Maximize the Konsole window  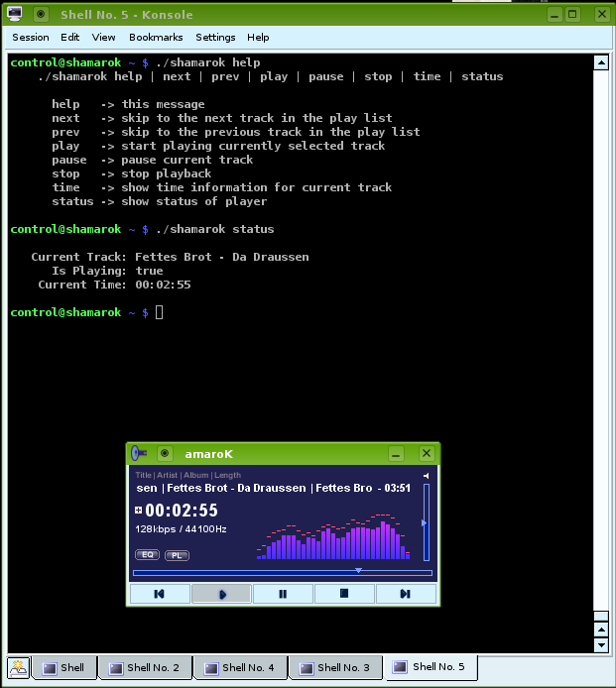(x=572, y=15)
